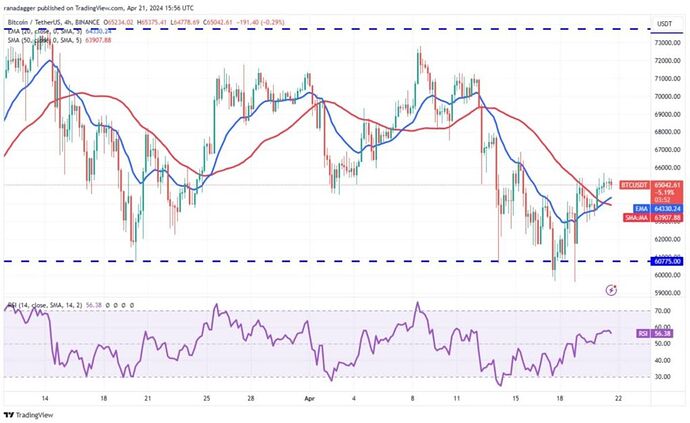Select the upper dashed resistance line
Viewport: 690px width, 423px height.
326,29
